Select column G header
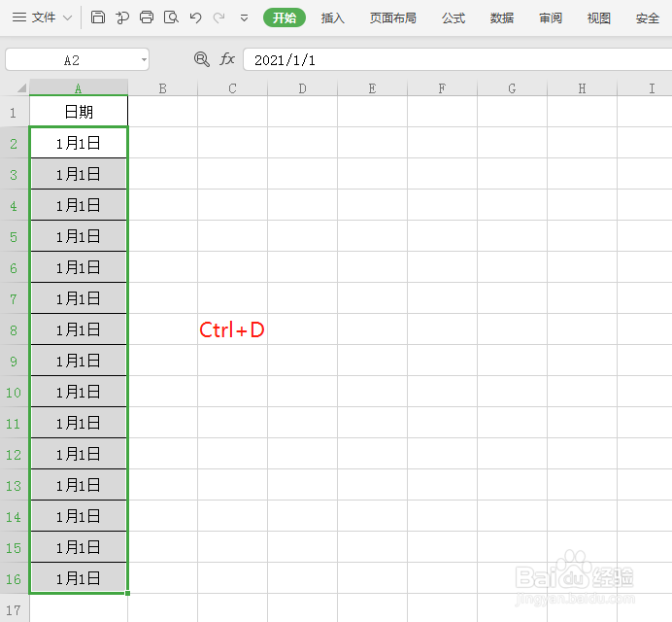Viewport: 672px width, 622px height. click(x=512, y=88)
